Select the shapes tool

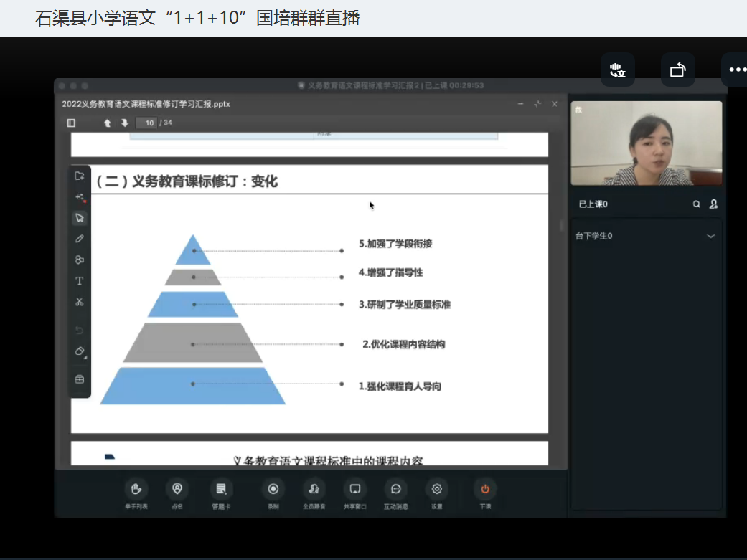click(80, 260)
